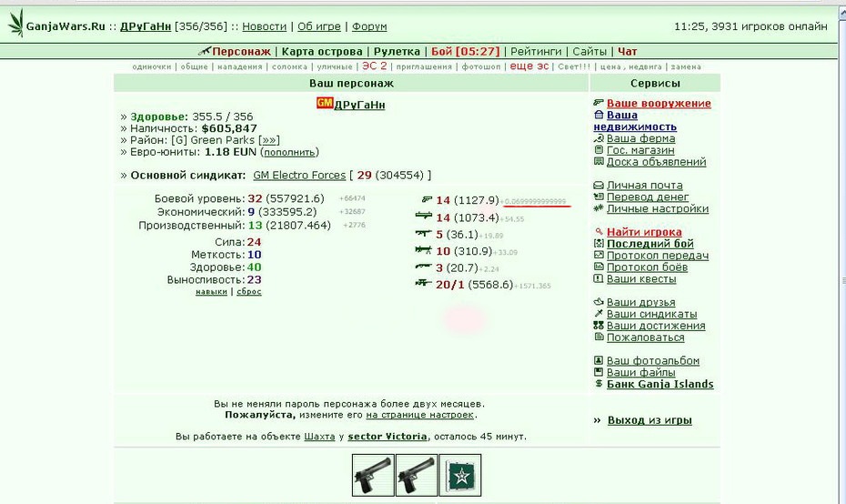Open the Чат menu item
The width and height of the screenshot is (846, 504).
pyautogui.click(x=627, y=51)
